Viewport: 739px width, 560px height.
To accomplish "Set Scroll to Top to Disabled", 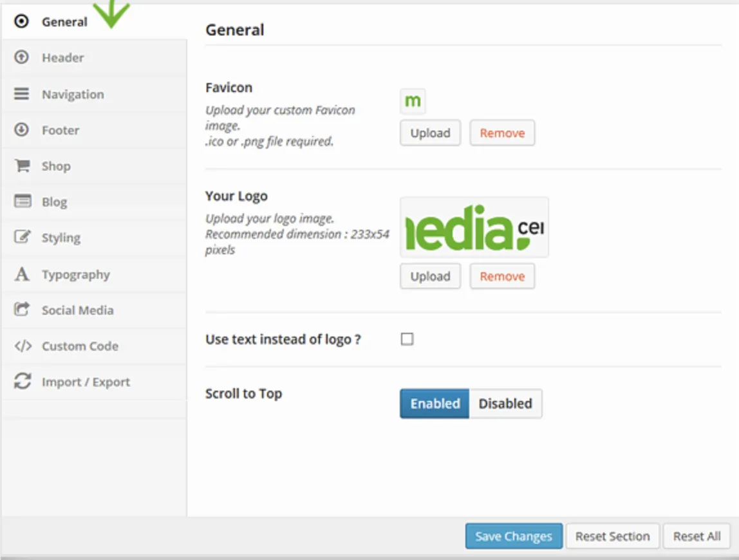I will (505, 404).
